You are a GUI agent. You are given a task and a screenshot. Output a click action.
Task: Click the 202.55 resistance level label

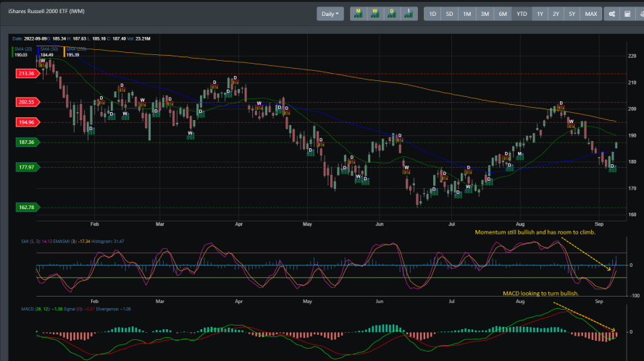[x=28, y=102]
